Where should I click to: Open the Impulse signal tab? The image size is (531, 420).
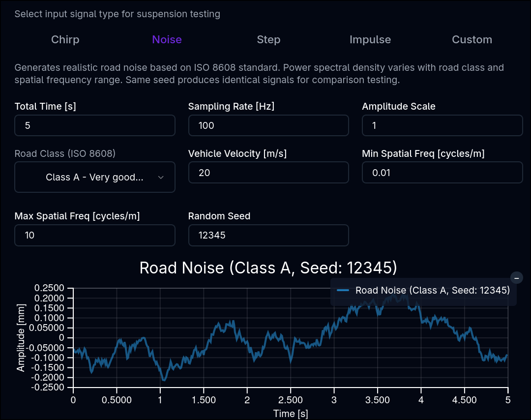click(x=370, y=40)
